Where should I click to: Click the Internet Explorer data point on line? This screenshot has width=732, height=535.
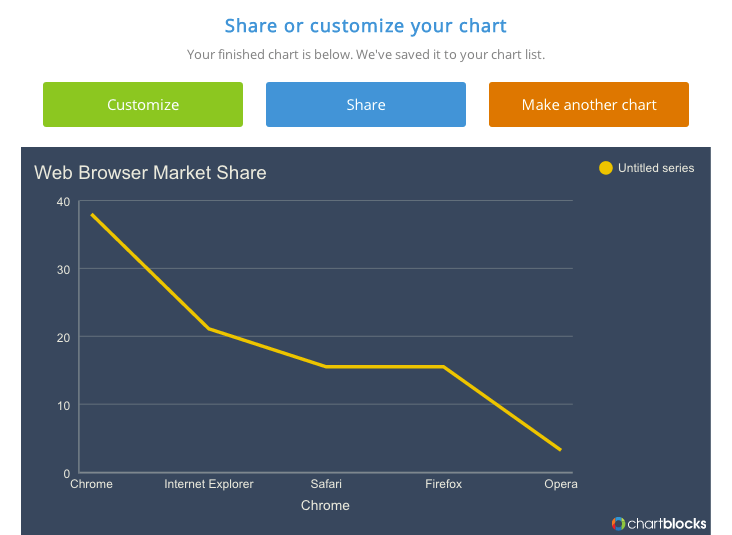click(x=209, y=329)
